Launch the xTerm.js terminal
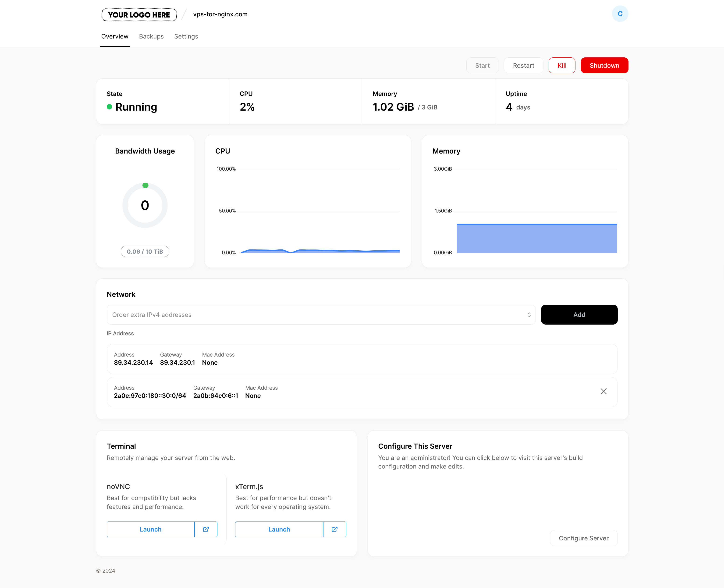The height and width of the screenshot is (588, 724). click(x=279, y=529)
